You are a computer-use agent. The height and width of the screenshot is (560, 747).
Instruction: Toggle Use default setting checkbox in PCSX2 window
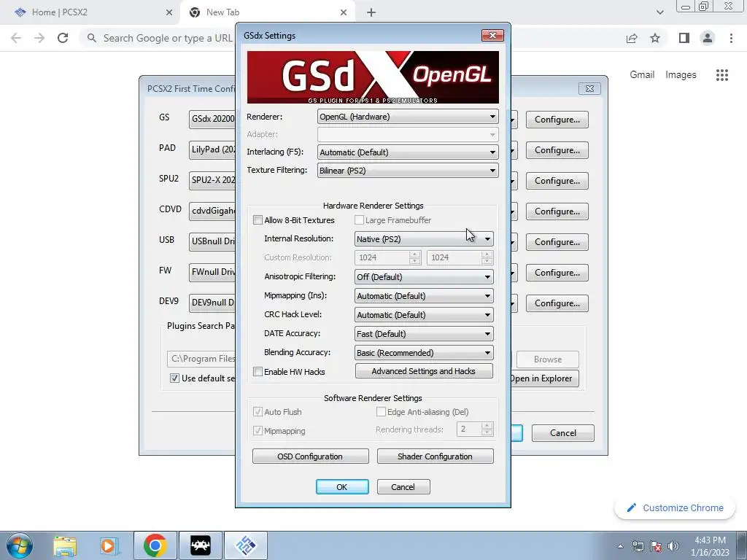click(x=174, y=378)
